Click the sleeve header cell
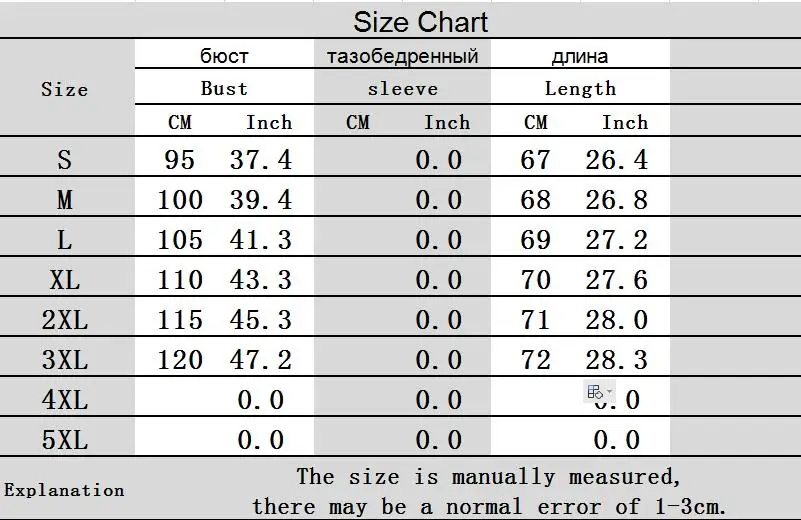The image size is (801, 520). [x=403, y=89]
